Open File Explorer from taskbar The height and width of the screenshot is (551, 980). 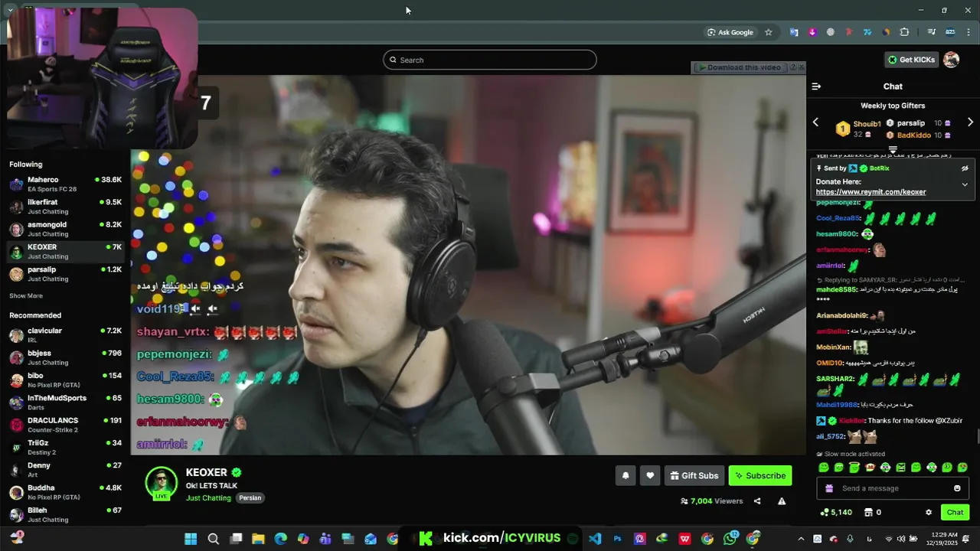[258, 539]
